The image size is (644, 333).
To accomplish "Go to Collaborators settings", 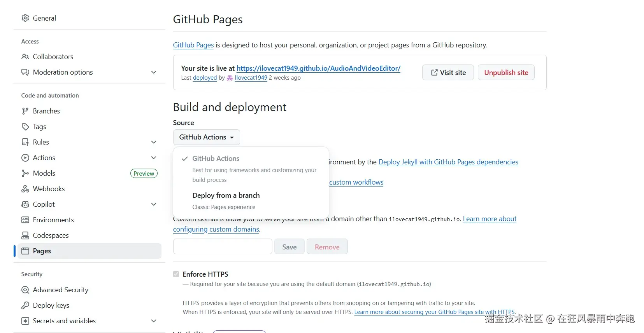I will [89, 57].
